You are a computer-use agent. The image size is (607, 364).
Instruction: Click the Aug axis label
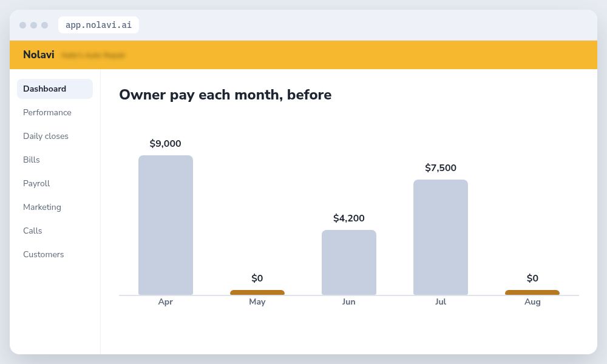[x=532, y=302]
